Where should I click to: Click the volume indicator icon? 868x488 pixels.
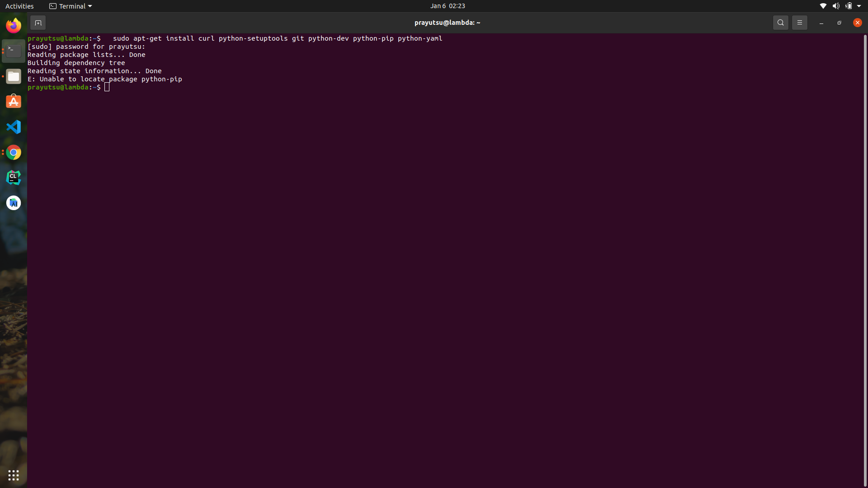pyautogui.click(x=835, y=6)
